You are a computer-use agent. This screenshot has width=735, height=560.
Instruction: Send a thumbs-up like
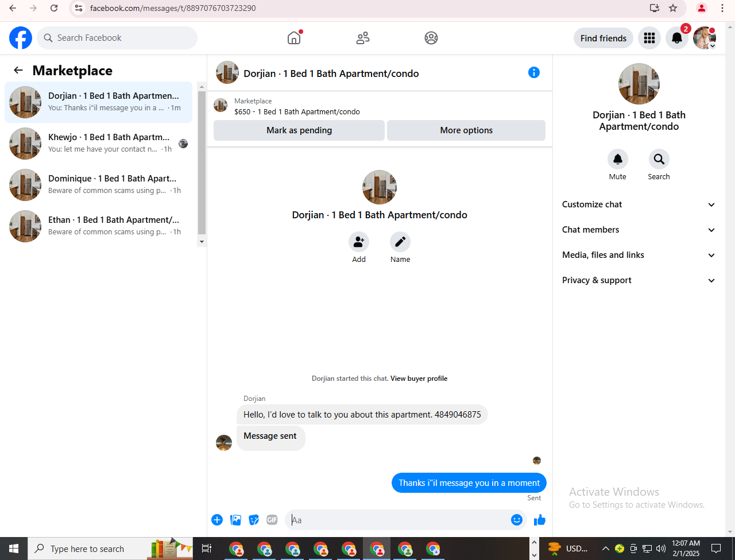pyautogui.click(x=540, y=520)
